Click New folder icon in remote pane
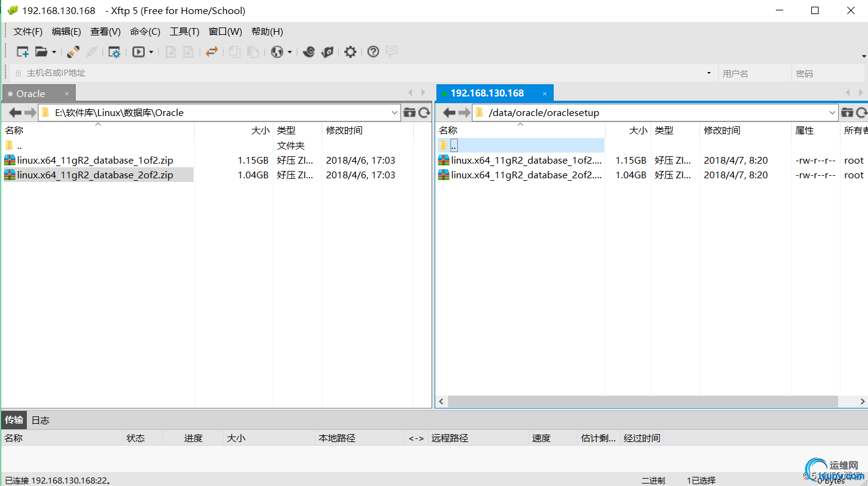This screenshot has height=486, width=868. click(x=847, y=112)
